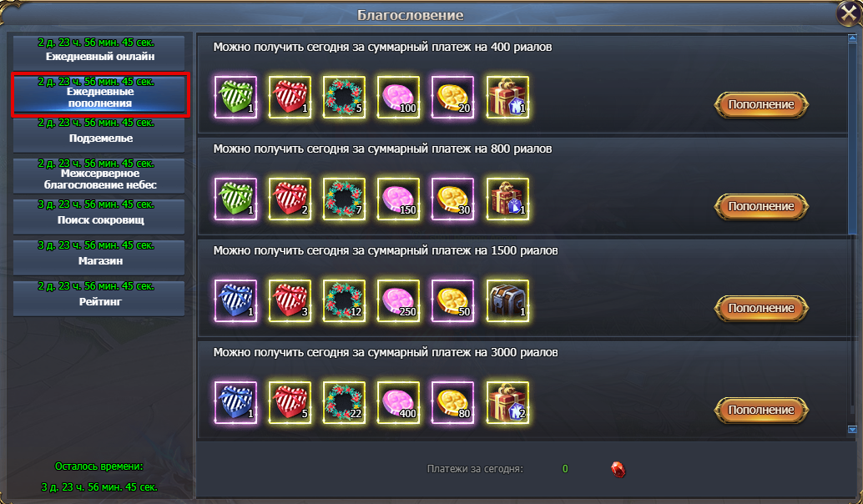Open the Ежедневный онлайн tab
This screenshot has width=863, height=504.
pos(99,53)
